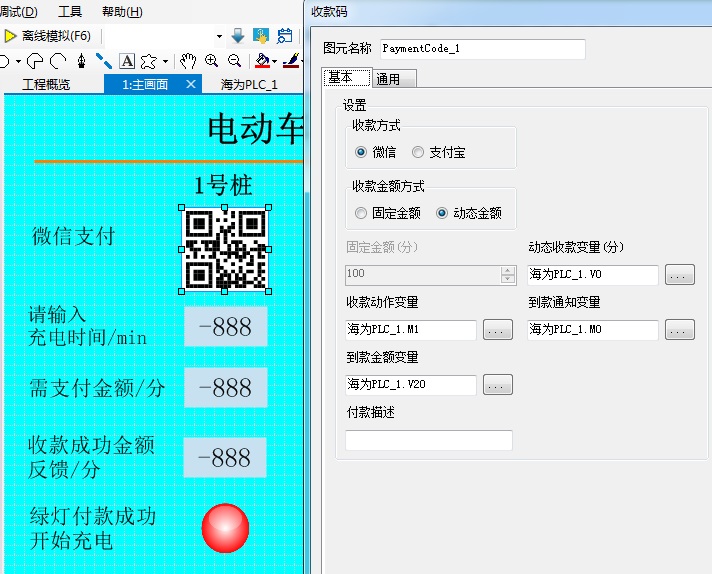The height and width of the screenshot is (574, 712).
Task: Open the empty toolbar combo box dropdown
Action: [x=219, y=36]
